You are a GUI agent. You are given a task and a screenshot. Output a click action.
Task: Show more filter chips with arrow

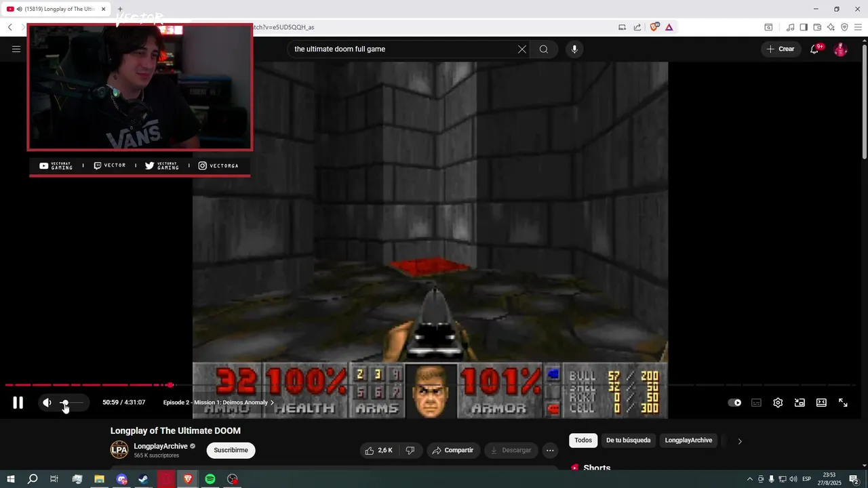click(x=740, y=441)
